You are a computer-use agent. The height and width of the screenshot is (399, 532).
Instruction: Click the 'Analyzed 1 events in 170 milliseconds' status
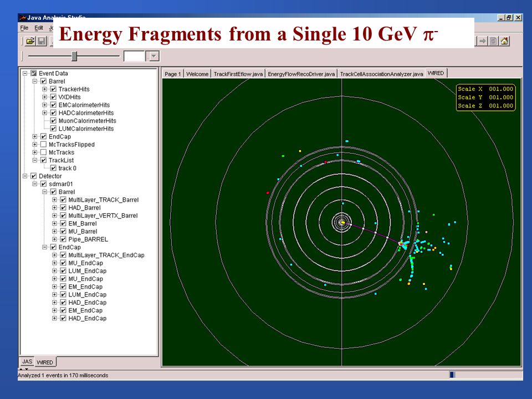(x=63, y=375)
